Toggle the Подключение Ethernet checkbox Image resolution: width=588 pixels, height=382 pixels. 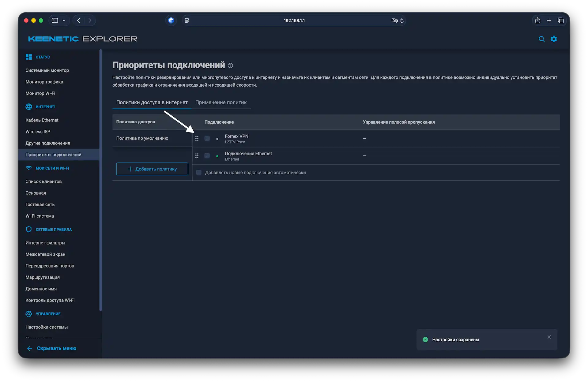tap(207, 156)
